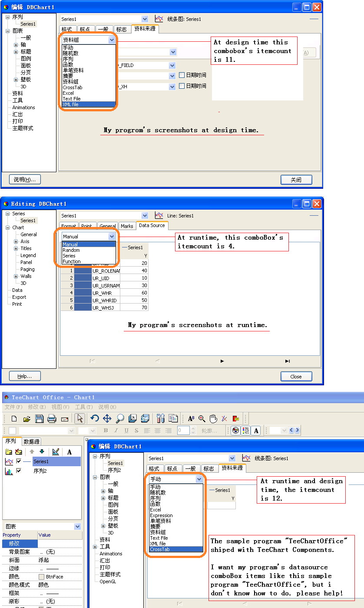Click the color palette icon on formatting bar

click(236, 431)
